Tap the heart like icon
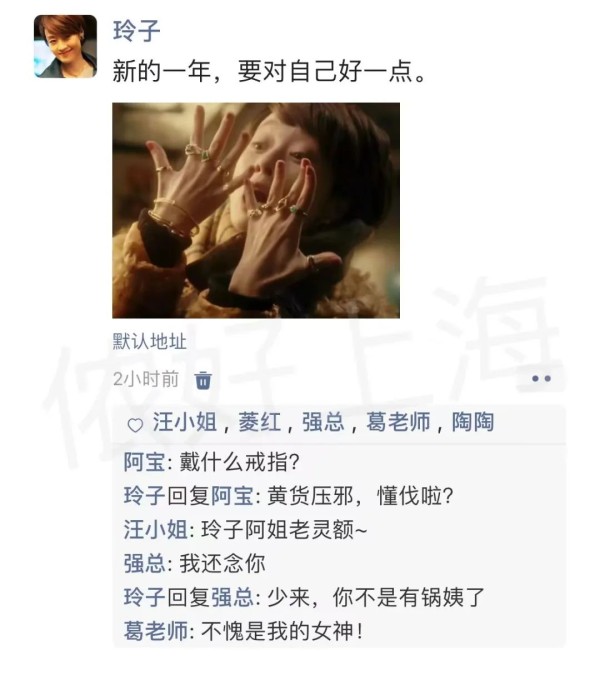Screen dimensions: 600x675 click(135, 425)
